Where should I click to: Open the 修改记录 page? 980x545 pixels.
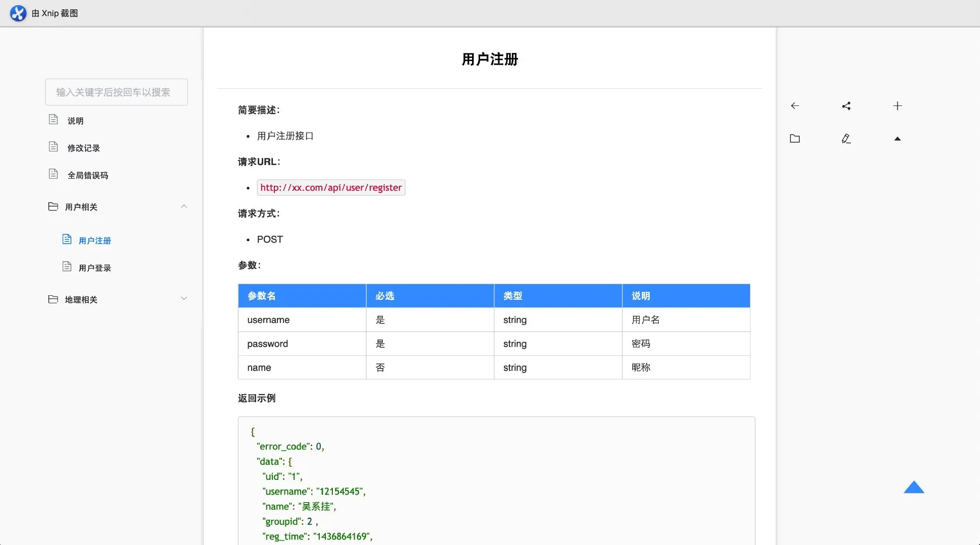(84, 148)
